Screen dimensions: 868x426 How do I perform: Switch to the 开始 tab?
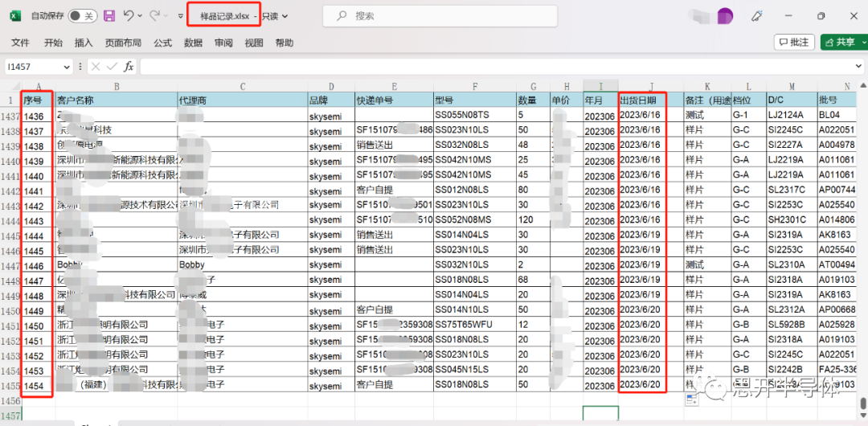coord(53,43)
